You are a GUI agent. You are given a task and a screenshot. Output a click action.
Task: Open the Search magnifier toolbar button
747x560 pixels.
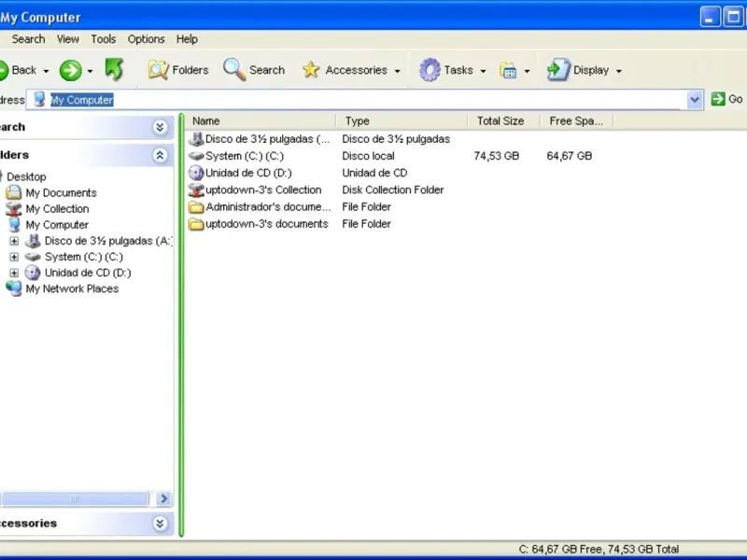click(x=254, y=70)
